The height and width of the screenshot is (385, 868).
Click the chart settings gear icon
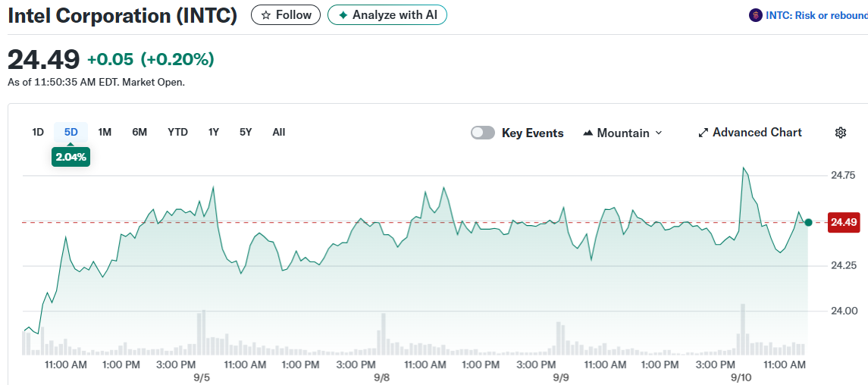click(x=840, y=133)
